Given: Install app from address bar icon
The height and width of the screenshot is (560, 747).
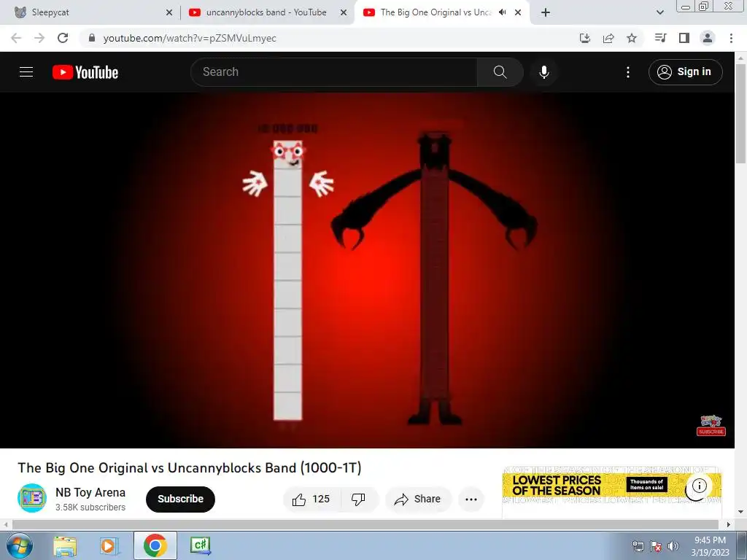Looking at the screenshot, I should [x=585, y=38].
